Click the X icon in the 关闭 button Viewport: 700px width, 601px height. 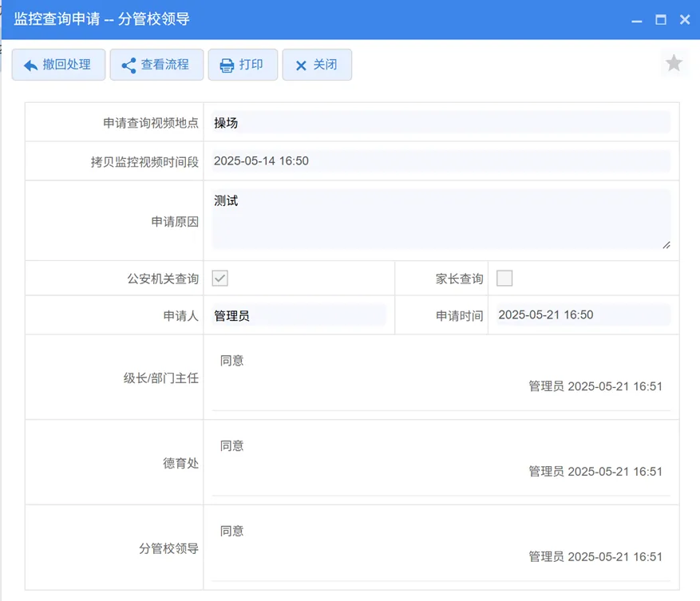[302, 65]
